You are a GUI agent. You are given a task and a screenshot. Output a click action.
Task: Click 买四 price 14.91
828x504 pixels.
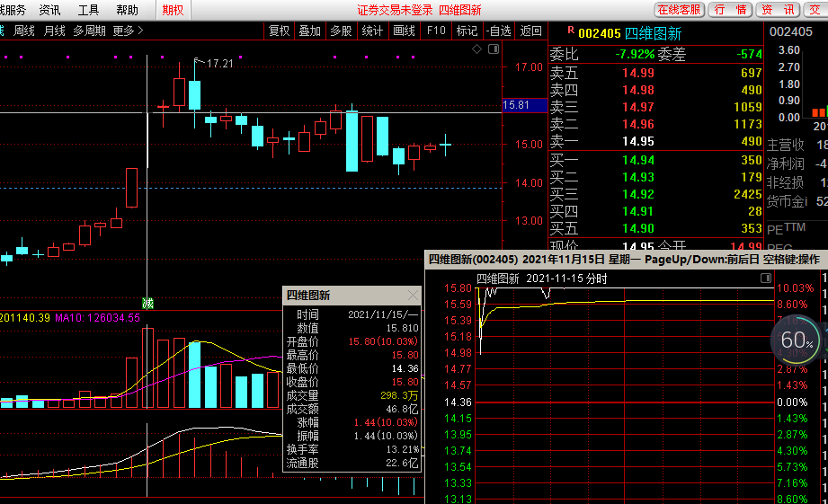pyautogui.click(x=638, y=212)
